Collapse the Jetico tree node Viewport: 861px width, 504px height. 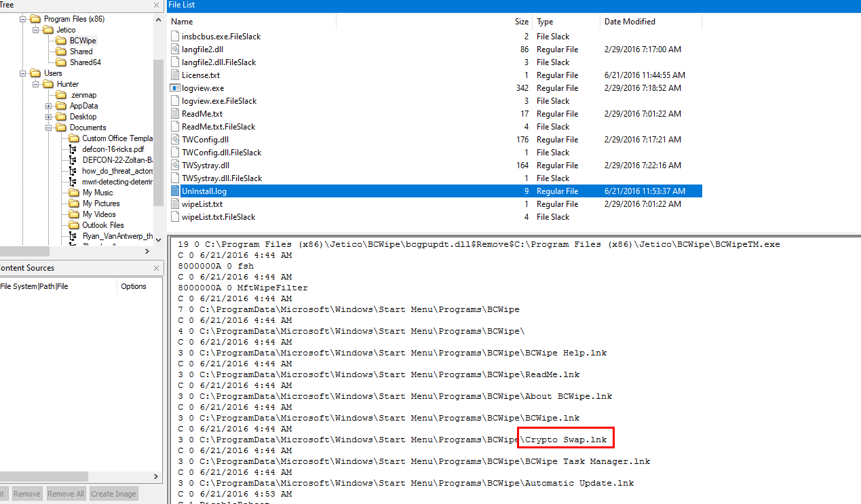tap(36, 30)
